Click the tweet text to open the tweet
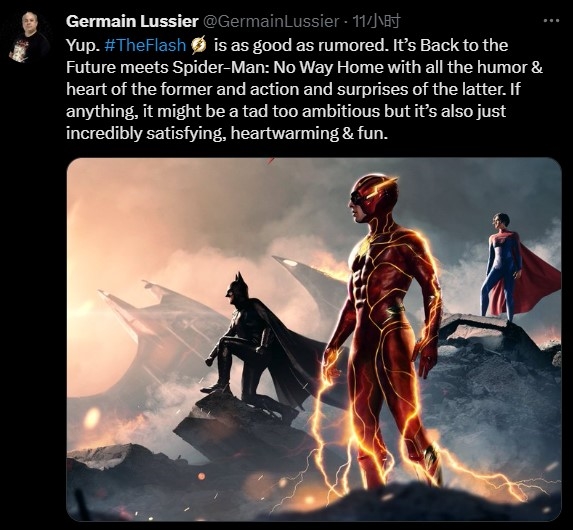Screen dimensions: 573x530 [304, 89]
